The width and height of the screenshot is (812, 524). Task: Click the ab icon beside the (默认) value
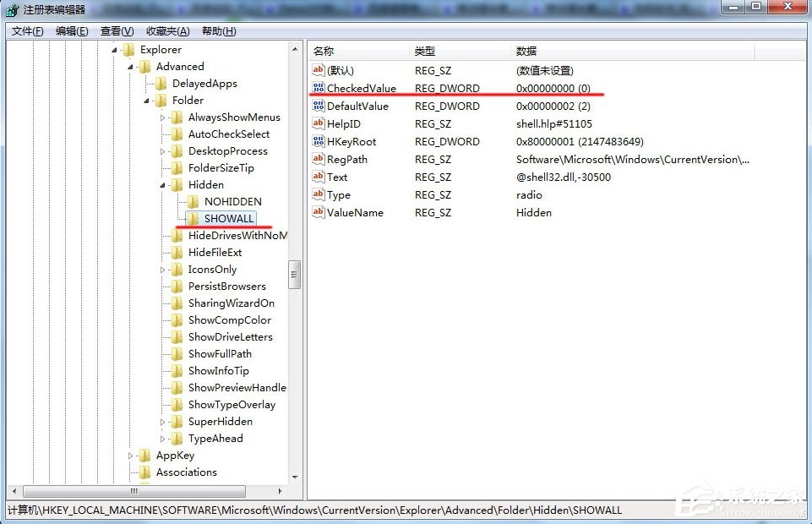[x=319, y=70]
